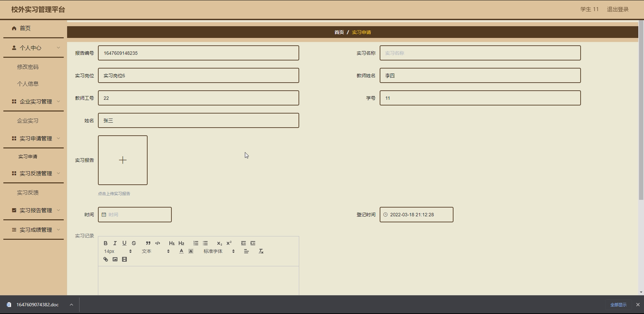Expand the 实习成绩管理 sidebar section
Viewport: 644px width, 314px height.
pos(33,230)
